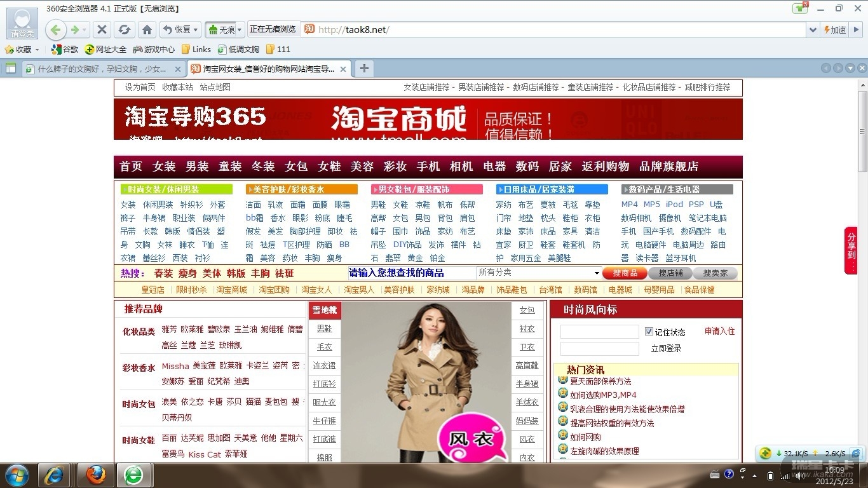Open the 所有分类 category dropdown

[539, 273]
